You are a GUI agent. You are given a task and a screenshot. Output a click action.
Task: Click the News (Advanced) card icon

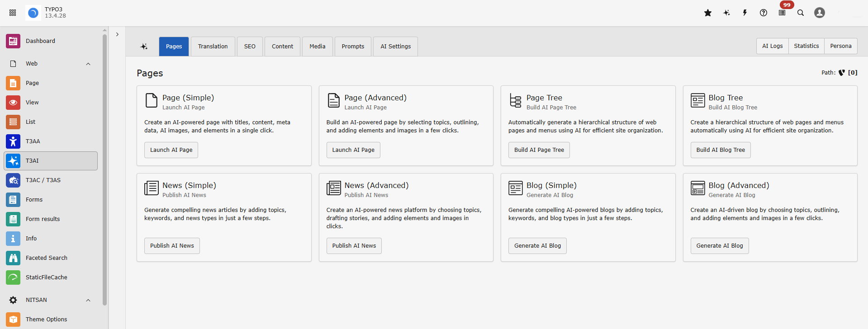(x=334, y=188)
